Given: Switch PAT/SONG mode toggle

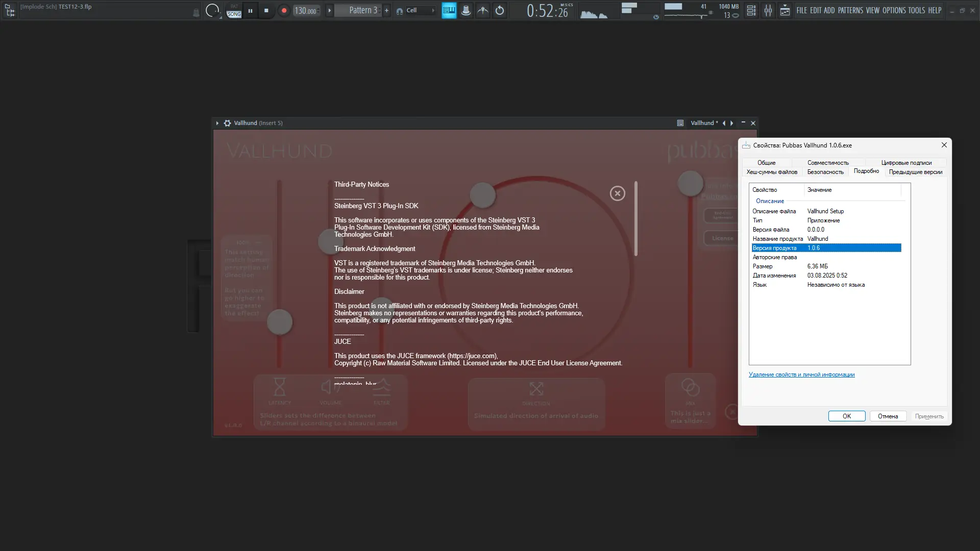Looking at the screenshot, I should [234, 10].
